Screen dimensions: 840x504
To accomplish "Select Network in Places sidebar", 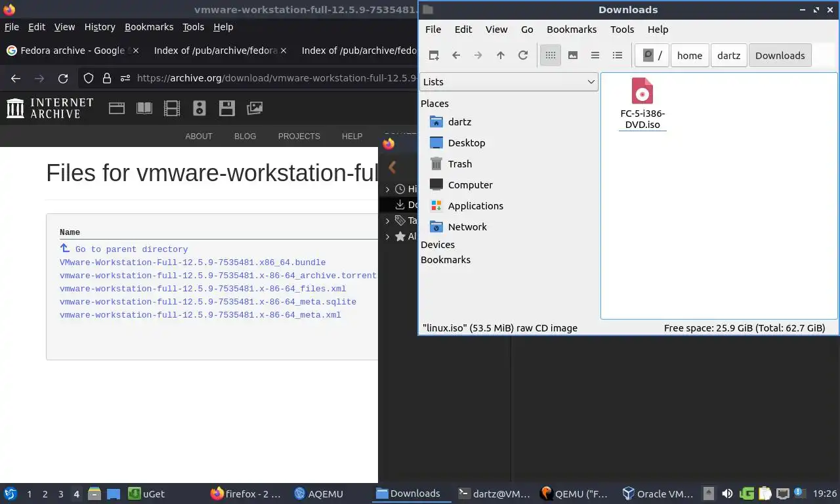I will pyautogui.click(x=467, y=227).
